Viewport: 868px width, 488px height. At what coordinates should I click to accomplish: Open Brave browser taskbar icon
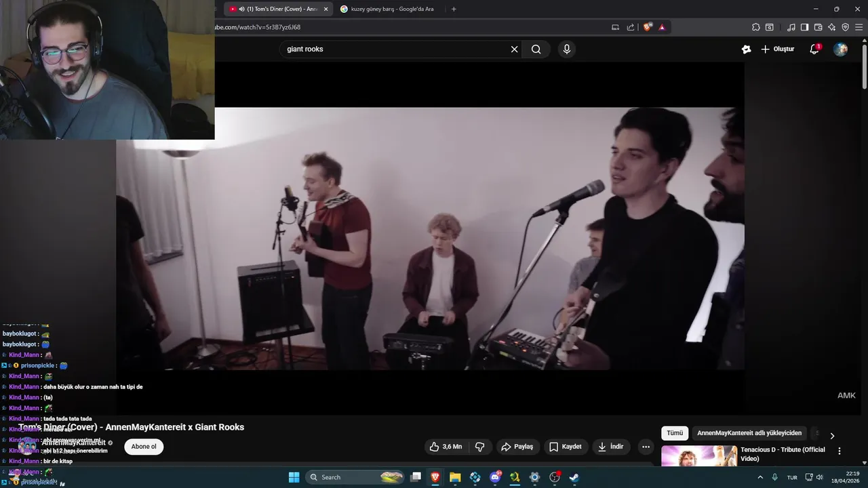tap(435, 477)
